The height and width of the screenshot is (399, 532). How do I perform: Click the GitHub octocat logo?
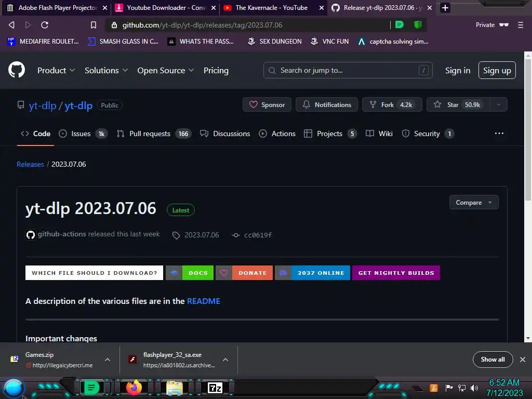point(17,70)
